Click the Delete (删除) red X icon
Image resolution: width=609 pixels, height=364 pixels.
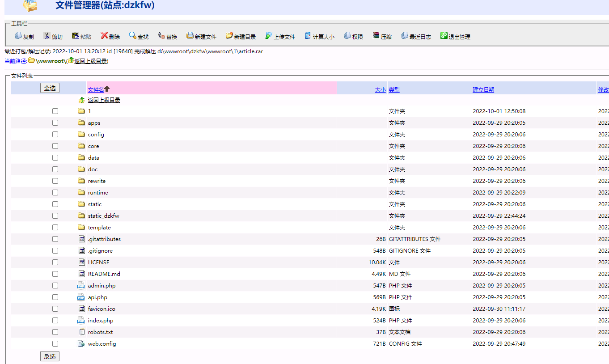tap(104, 36)
